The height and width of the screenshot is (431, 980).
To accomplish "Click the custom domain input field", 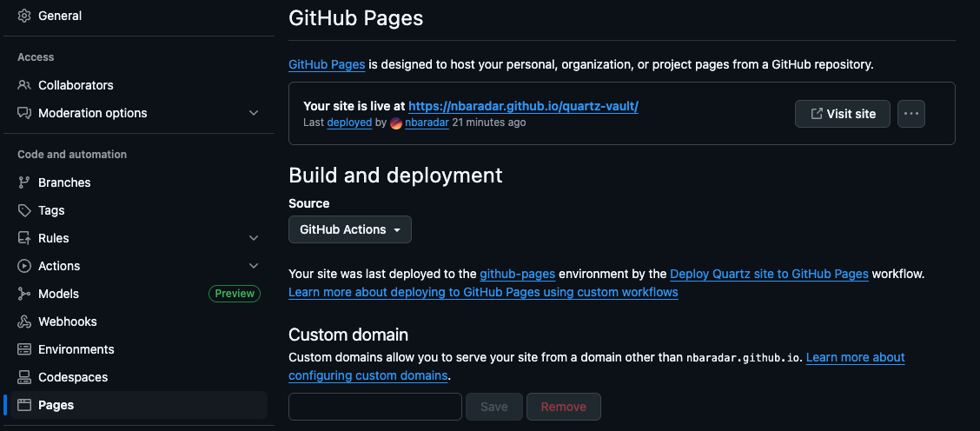I will click(375, 407).
